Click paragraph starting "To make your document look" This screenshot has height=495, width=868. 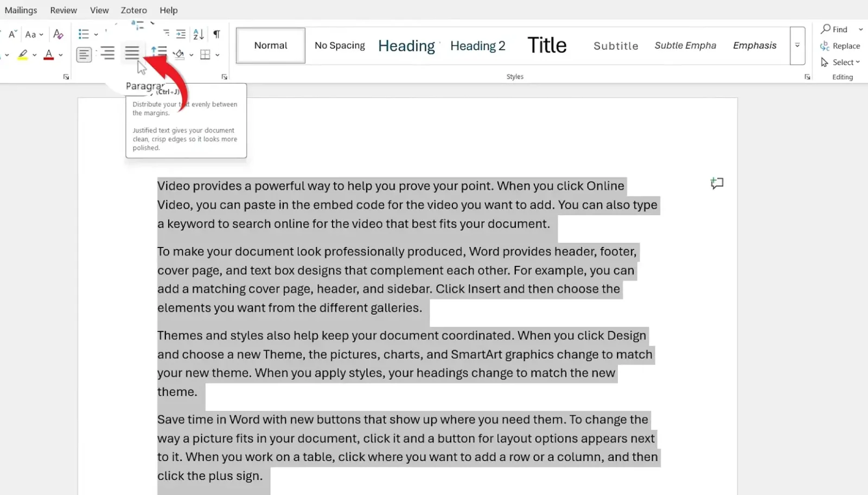point(397,280)
